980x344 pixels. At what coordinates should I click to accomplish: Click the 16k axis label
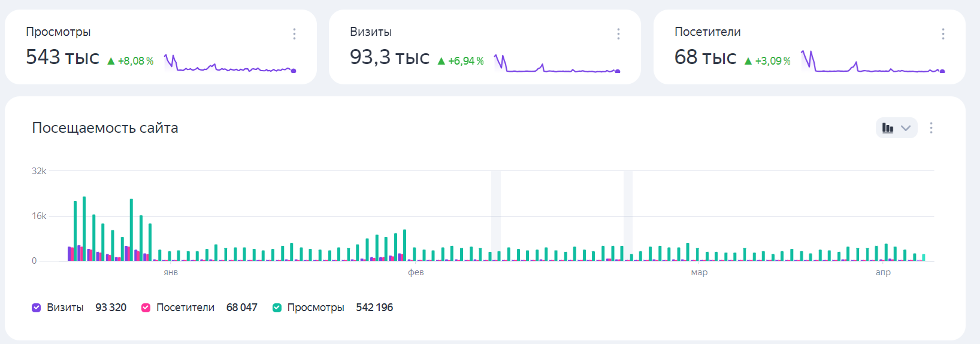point(39,216)
